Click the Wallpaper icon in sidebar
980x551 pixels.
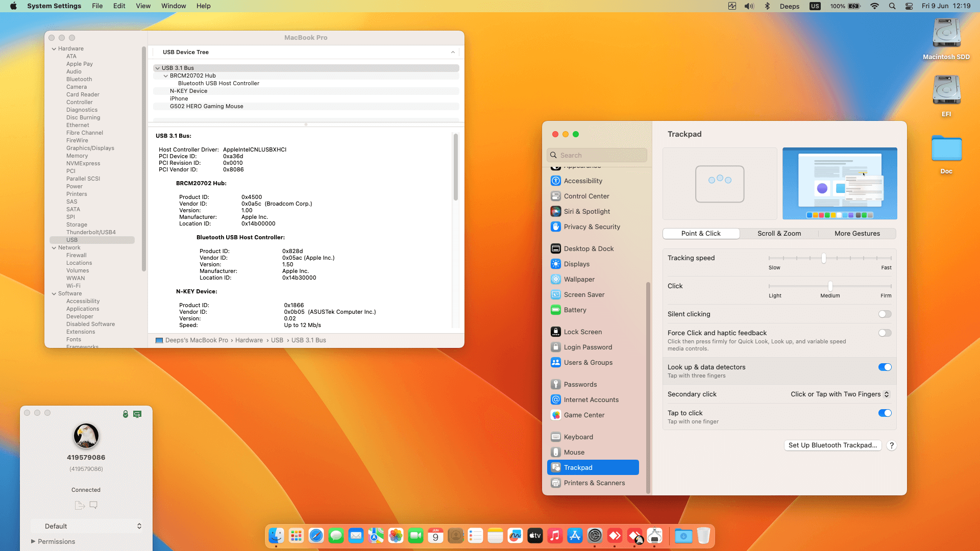click(556, 279)
